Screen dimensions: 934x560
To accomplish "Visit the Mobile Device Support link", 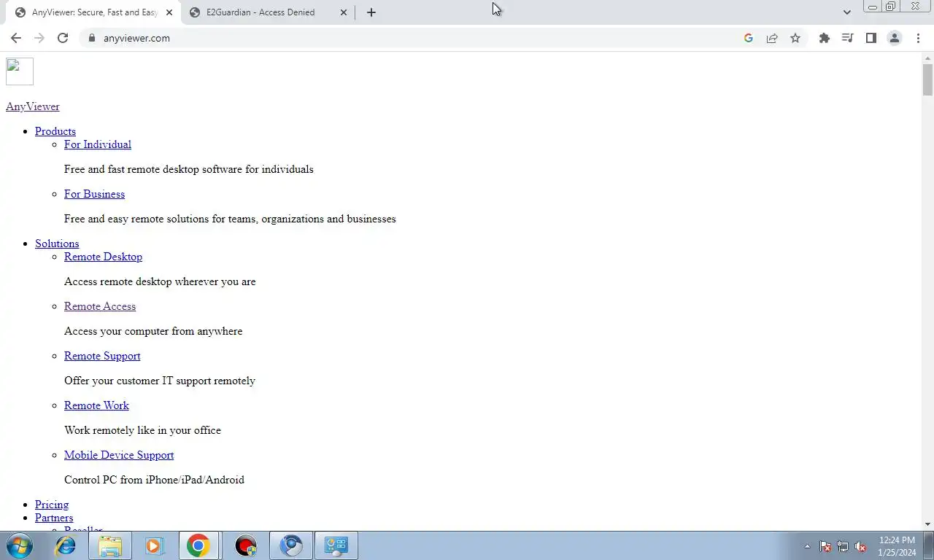I will click(119, 455).
